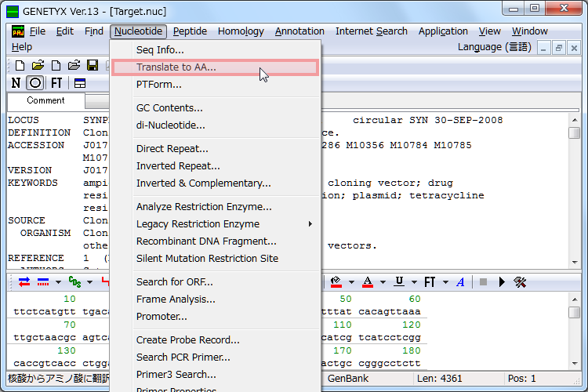The height and width of the screenshot is (392, 588).
Task: Select GC Contents... menu entry
Action: click(x=216, y=108)
